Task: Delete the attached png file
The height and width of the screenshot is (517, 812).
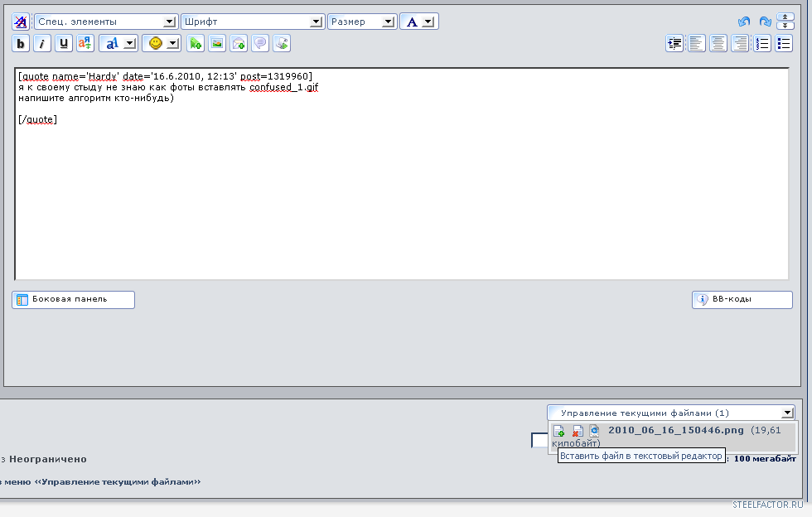Action: click(577, 431)
